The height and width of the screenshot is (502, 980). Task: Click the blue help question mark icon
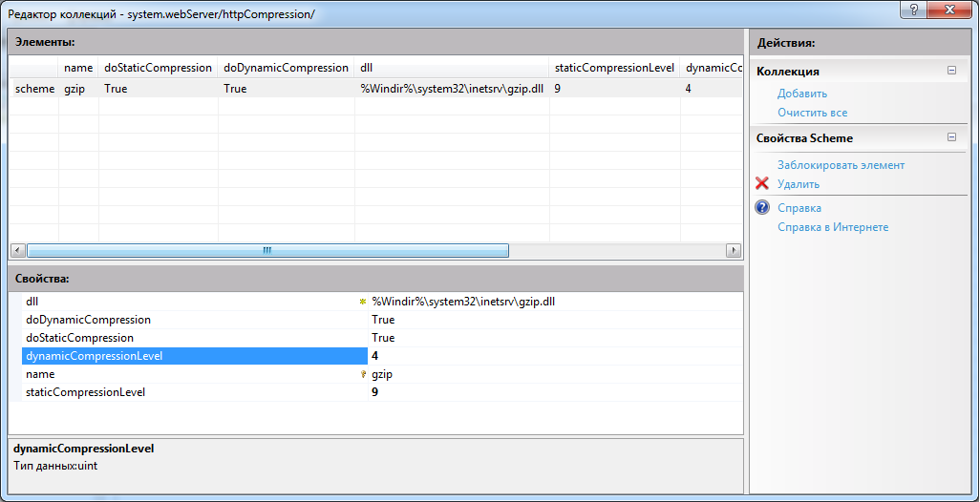tap(762, 208)
